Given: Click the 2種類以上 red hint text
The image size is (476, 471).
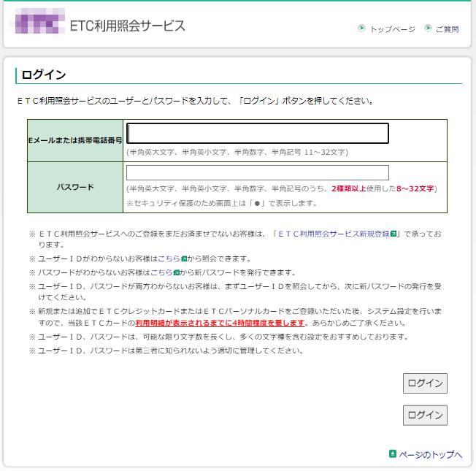Looking at the screenshot, I should pyautogui.click(x=348, y=188).
